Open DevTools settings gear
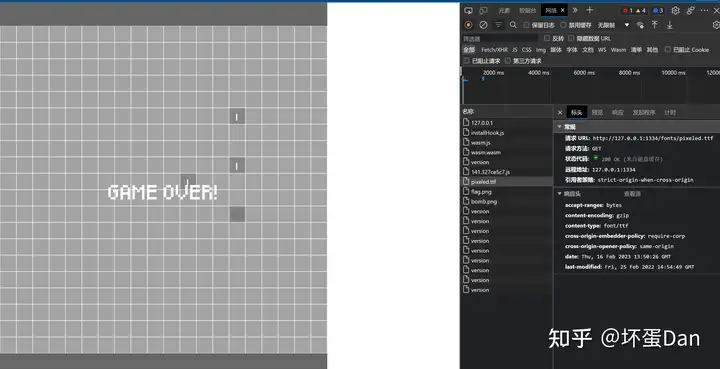 pos(675,10)
